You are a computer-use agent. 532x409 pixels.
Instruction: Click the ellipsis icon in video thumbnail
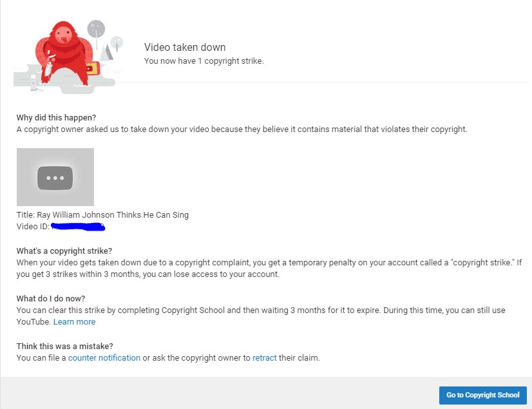point(55,178)
